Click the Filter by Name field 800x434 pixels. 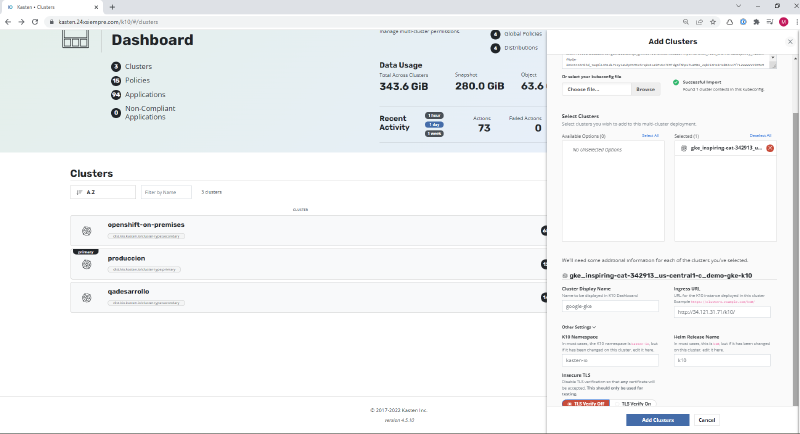coord(166,192)
